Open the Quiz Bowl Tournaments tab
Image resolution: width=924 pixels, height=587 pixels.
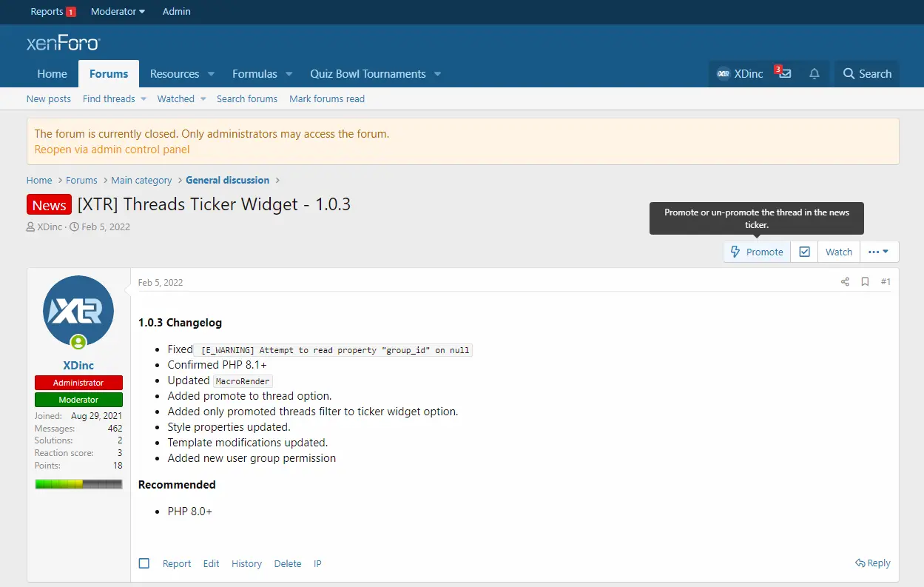368,74
